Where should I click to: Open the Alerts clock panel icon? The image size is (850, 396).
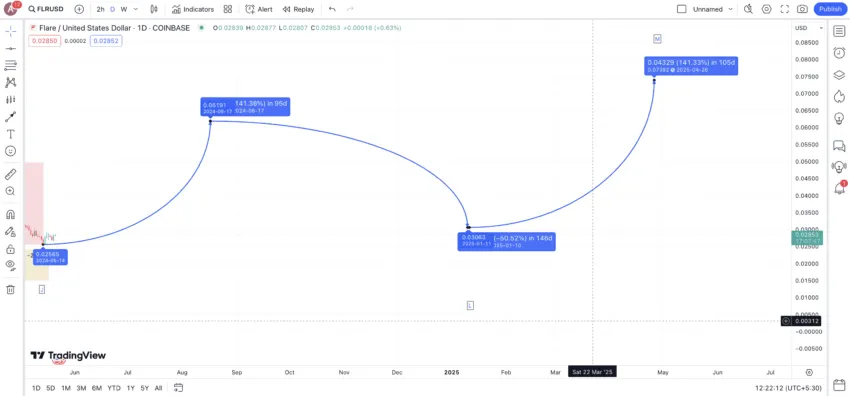tap(839, 53)
